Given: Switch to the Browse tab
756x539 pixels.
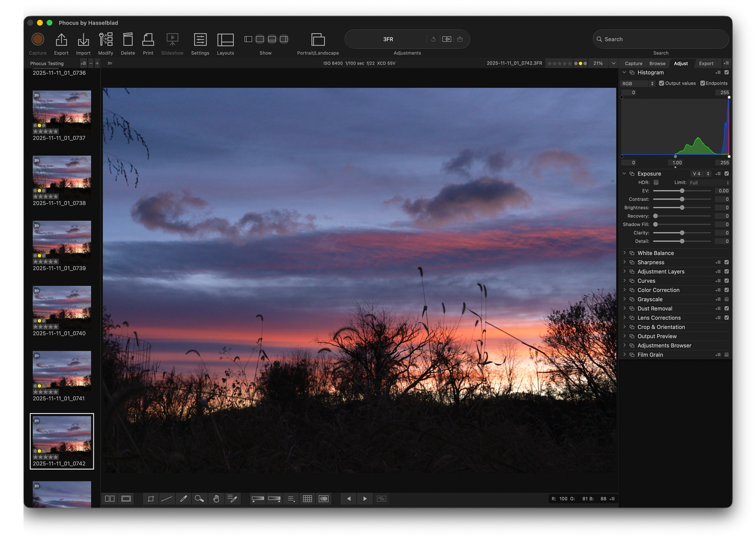Looking at the screenshot, I should (657, 63).
